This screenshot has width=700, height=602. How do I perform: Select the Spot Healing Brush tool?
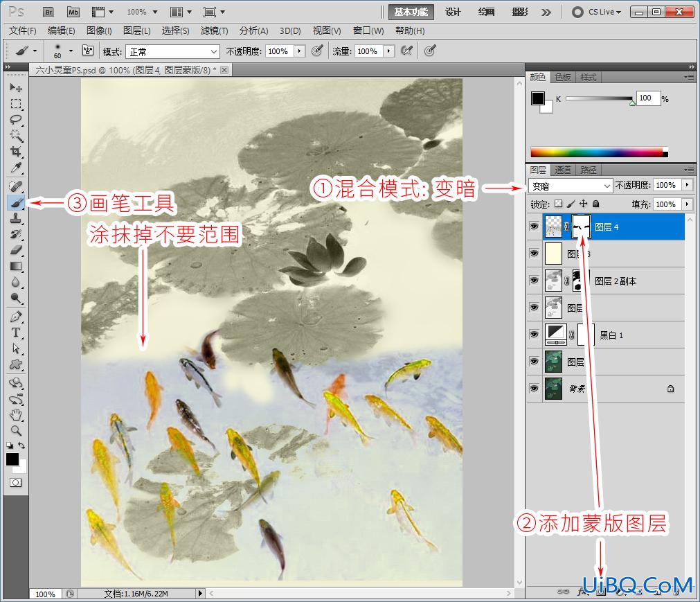coord(16,186)
